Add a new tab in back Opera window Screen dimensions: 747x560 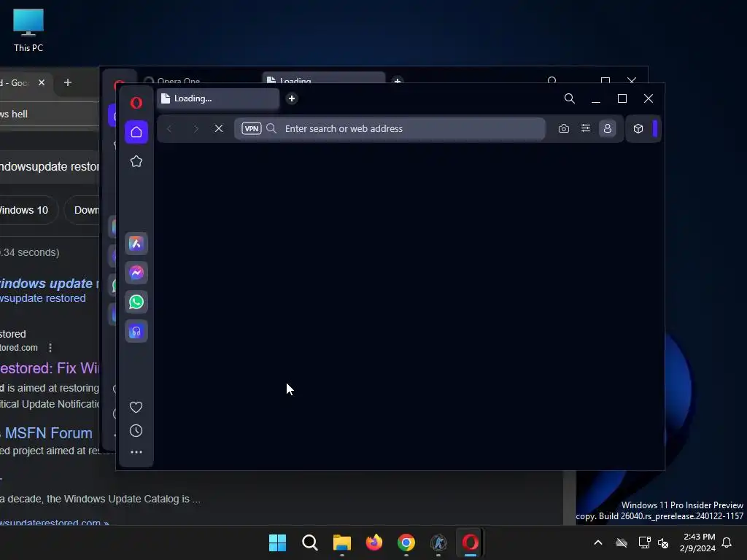click(x=398, y=80)
